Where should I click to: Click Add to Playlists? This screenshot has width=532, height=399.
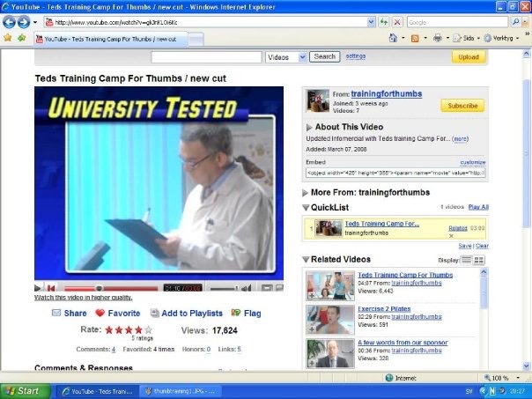point(187,314)
